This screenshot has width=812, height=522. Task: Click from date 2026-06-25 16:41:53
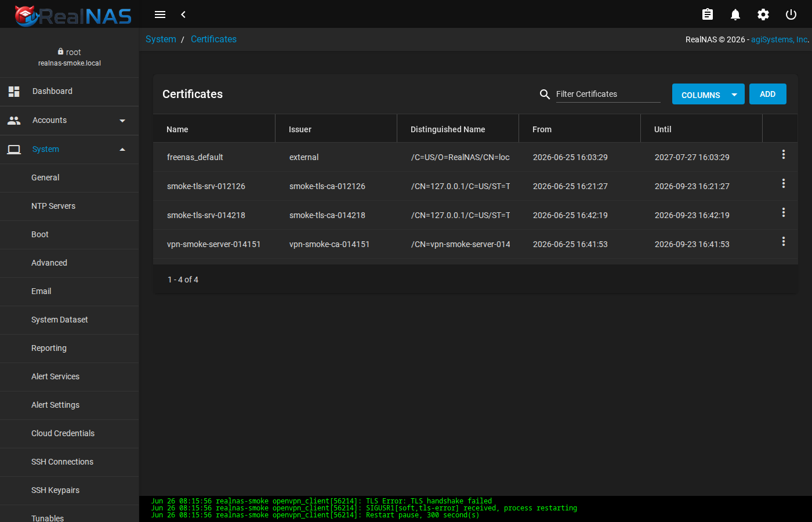pyautogui.click(x=570, y=244)
